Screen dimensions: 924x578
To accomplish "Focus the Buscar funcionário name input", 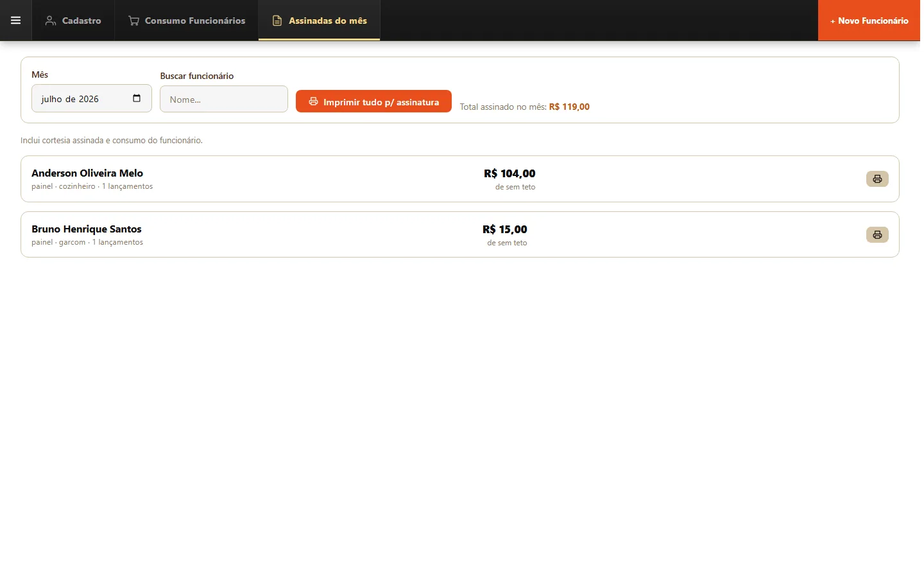I will click(224, 99).
